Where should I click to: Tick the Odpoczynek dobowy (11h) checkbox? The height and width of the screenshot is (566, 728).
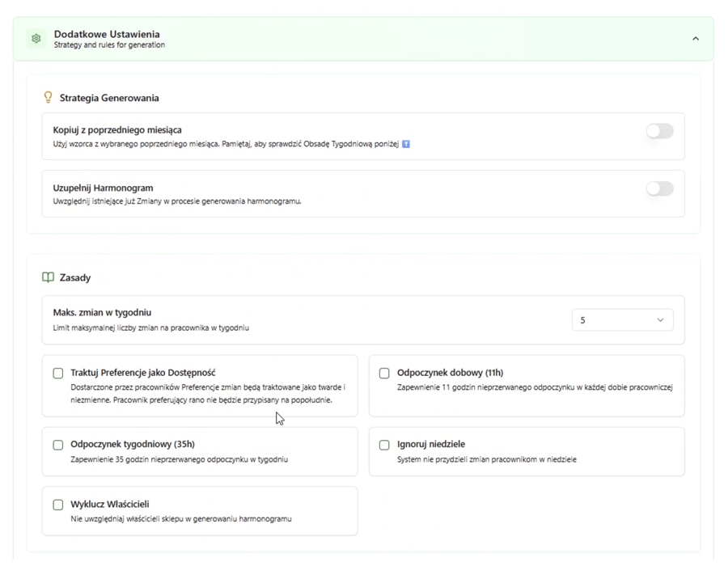coord(384,374)
